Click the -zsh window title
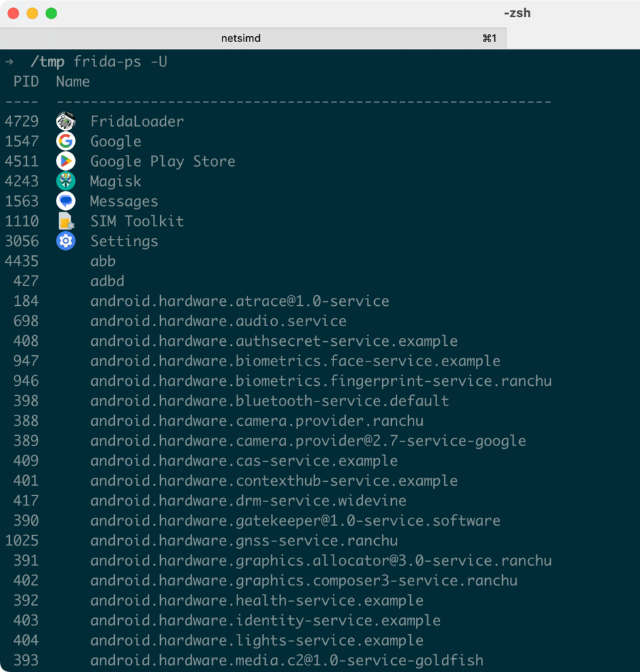 click(517, 13)
